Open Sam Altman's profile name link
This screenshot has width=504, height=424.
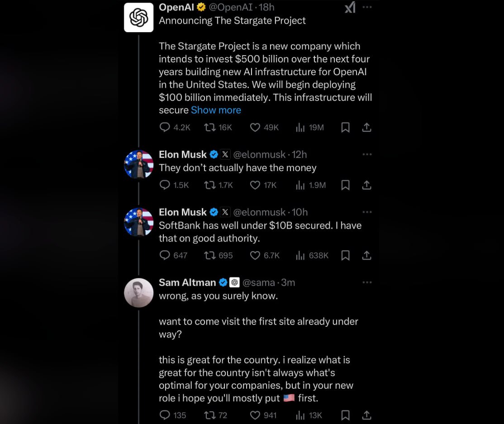click(187, 282)
